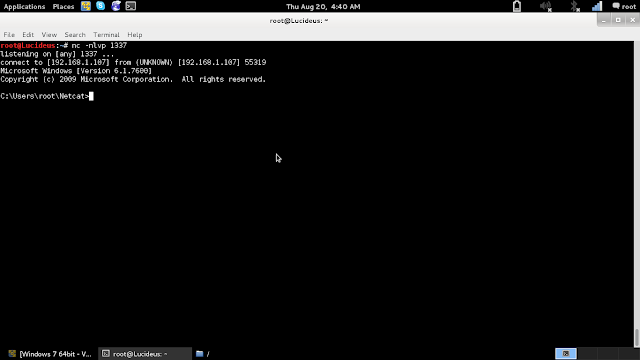Click the network signal icon

coord(597,6)
